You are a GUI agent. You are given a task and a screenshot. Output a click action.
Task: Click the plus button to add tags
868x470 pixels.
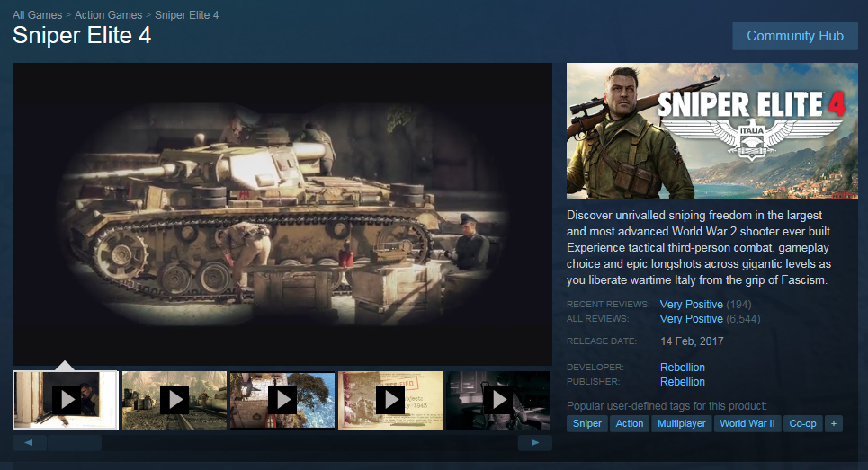pyautogui.click(x=833, y=423)
